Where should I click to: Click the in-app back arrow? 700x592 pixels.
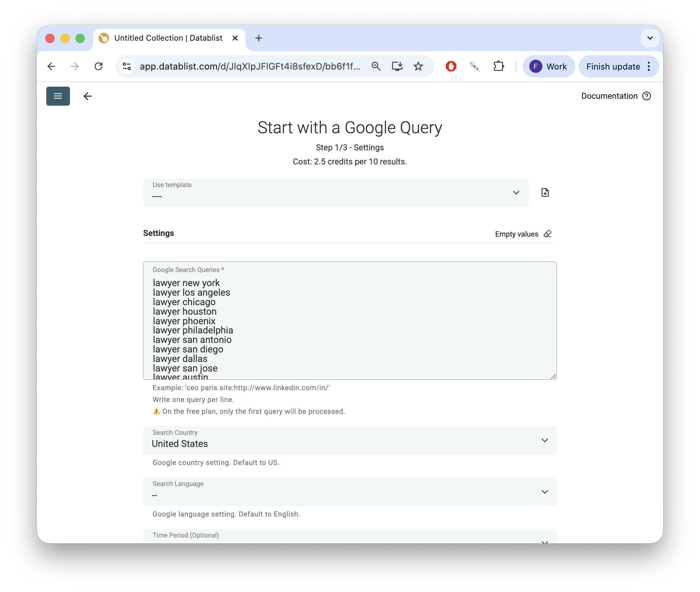tap(88, 96)
